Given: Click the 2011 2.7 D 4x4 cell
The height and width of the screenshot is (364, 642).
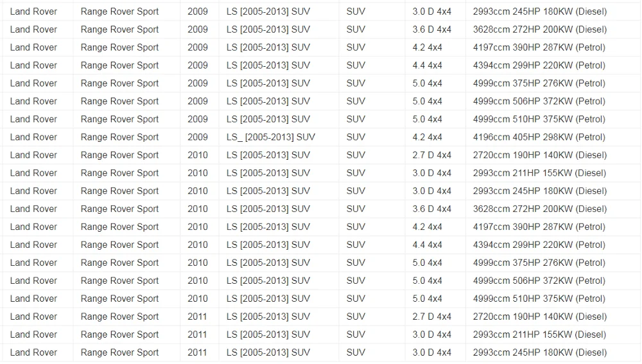Looking at the screenshot, I should (x=431, y=316).
